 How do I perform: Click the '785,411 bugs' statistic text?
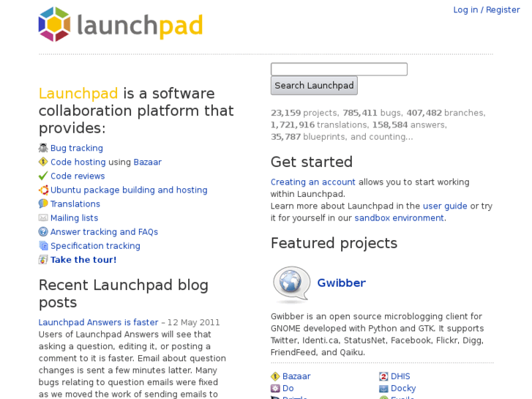click(372, 113)
